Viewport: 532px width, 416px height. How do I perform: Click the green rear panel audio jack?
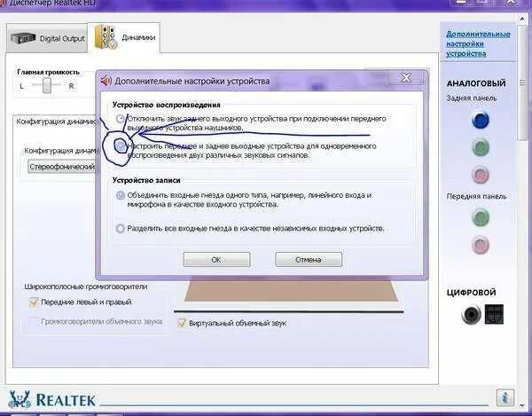click(x=481, y=147)
